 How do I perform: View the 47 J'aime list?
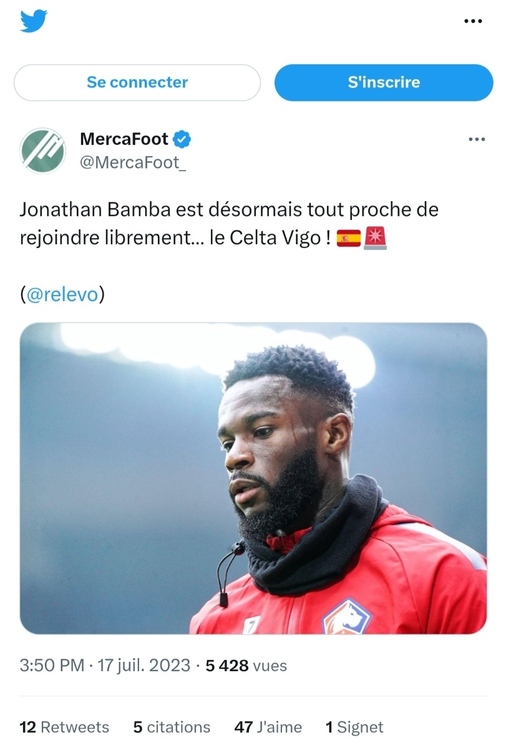(268, 727)
